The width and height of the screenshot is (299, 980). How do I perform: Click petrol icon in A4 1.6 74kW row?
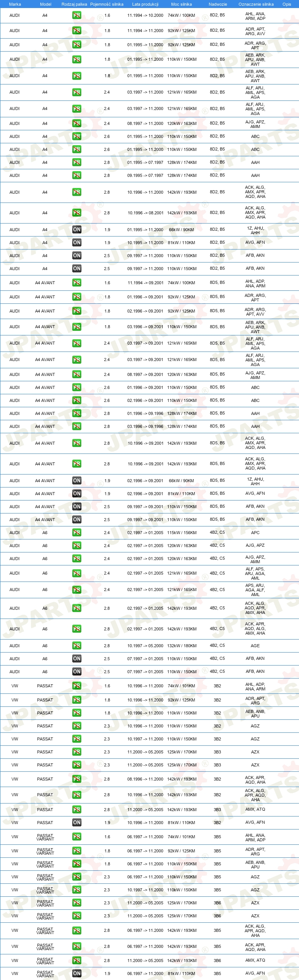coord(76,15)
